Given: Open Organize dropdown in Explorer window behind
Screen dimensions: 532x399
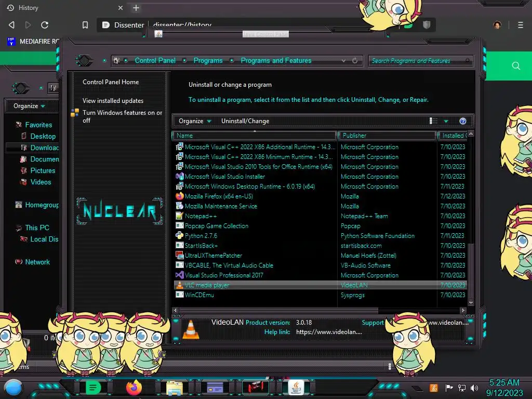Looking at the screenshot, I should coord(29,106).
